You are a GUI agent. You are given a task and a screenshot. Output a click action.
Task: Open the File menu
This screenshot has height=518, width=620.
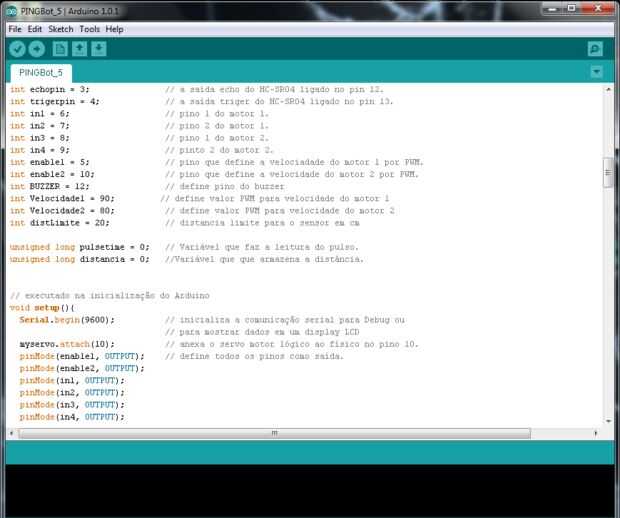pos(15,29)
